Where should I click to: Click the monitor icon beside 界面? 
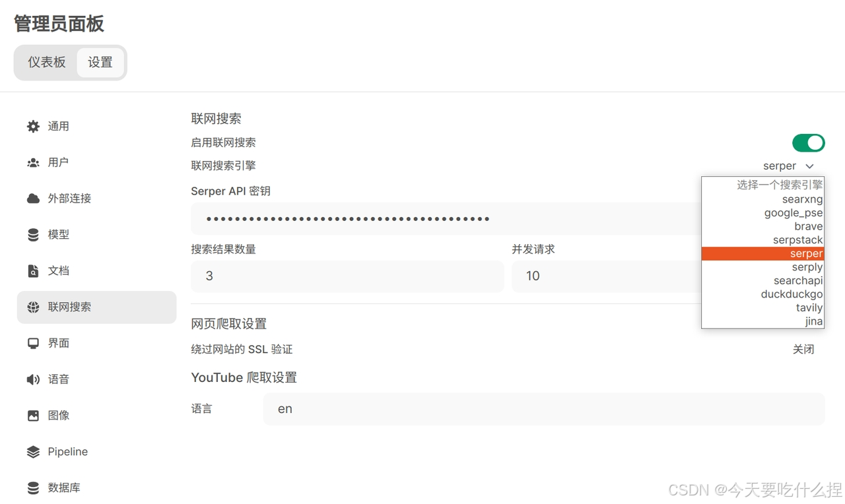pyautogui.click(x=33, y=343)
